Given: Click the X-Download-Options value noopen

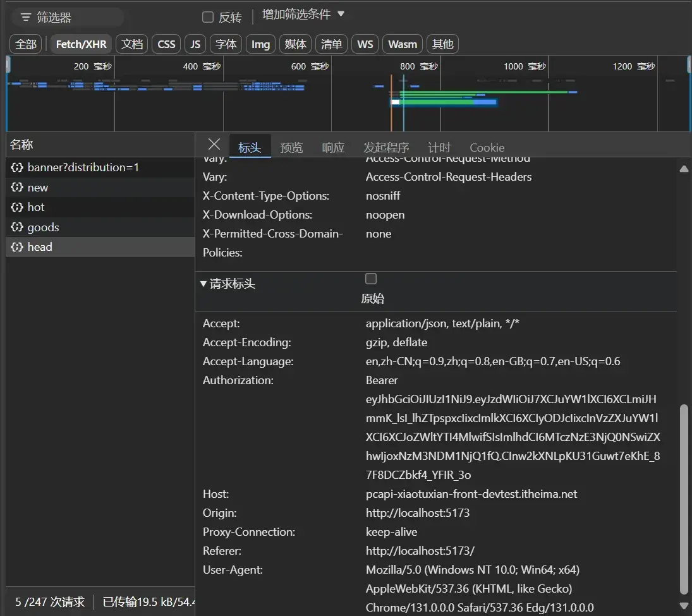Looking at the screenshot, I should [385, 215].
